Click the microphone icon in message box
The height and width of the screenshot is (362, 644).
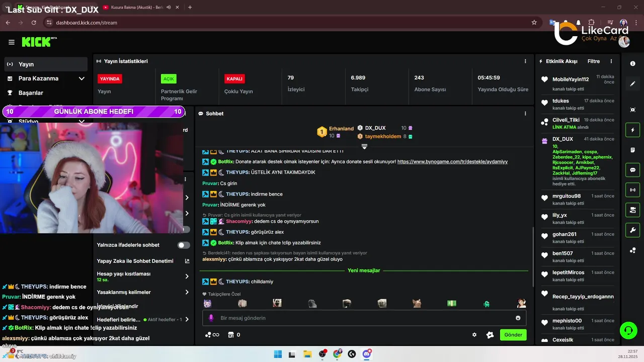tap(211, 318)
